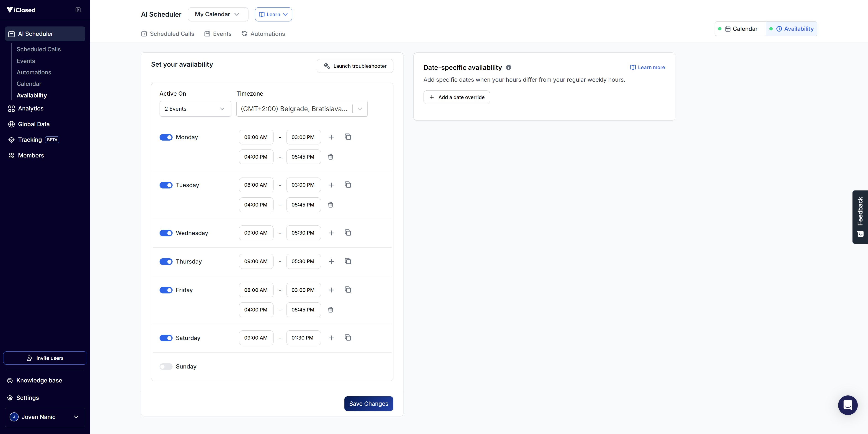The image size is (868, 434).
Task: Open Analytics in the sidebar
Action: (31, 109)
